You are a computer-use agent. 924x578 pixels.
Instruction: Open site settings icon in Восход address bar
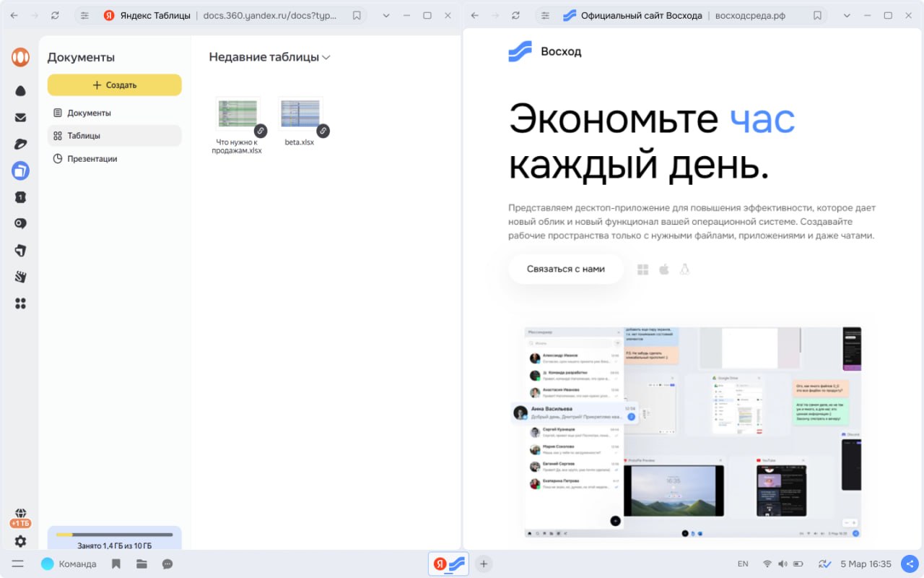(x=545, y=15)
